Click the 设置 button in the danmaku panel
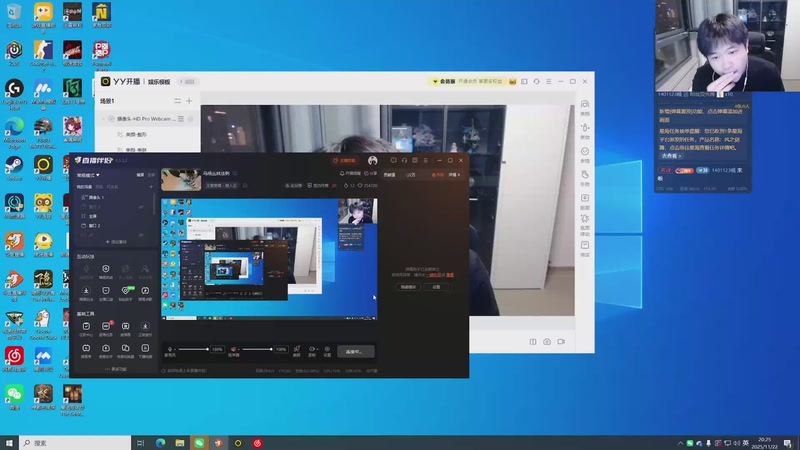The height and width of the screenshot is (450, 800). [436, 287]
